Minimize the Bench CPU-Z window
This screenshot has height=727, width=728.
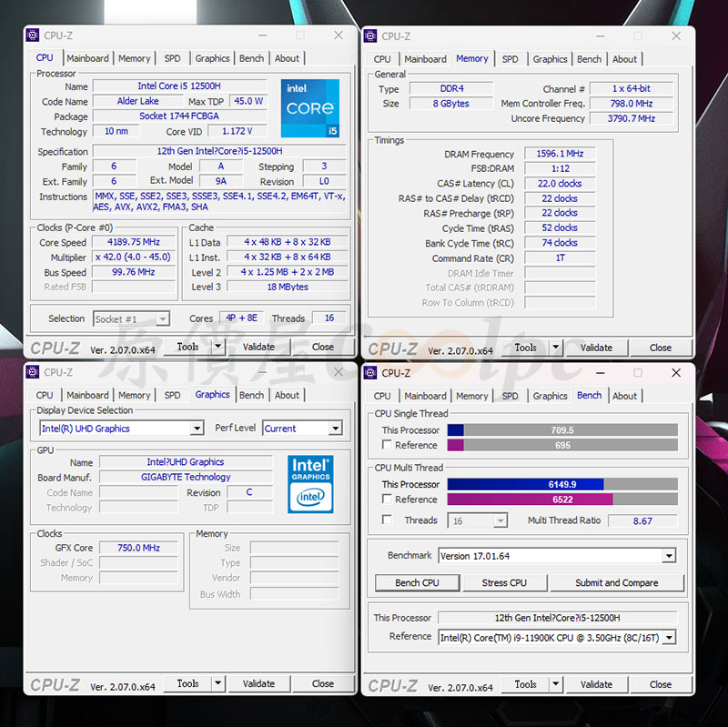[601, 373]
